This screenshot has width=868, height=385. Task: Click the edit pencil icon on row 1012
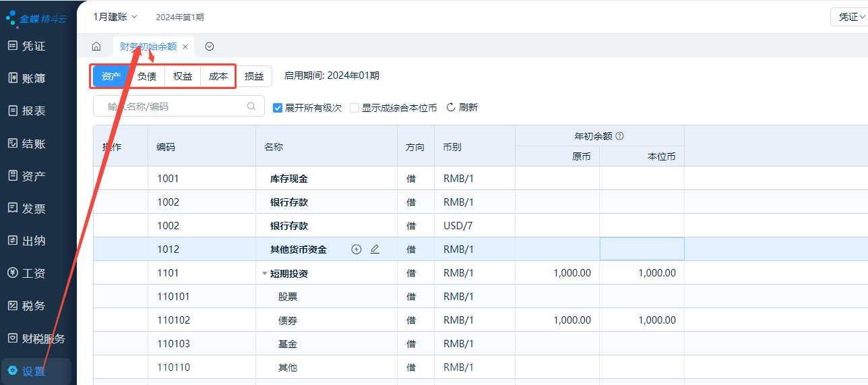375,249
